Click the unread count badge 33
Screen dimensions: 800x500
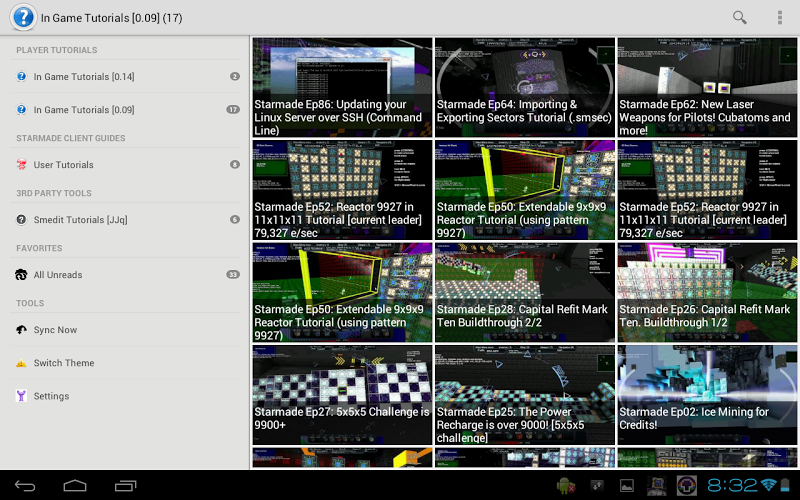pyautogui.click(x=233, y=274)
